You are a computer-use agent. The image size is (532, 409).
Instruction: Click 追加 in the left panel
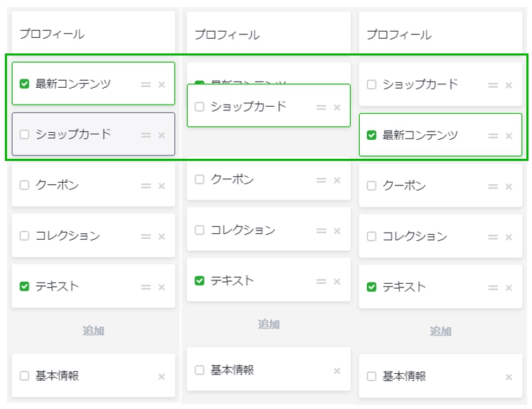pyautogui.click(x=93, y=331)
